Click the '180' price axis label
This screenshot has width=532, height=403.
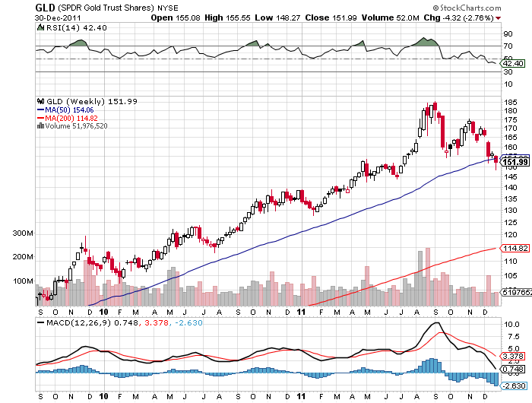(510, 111)
